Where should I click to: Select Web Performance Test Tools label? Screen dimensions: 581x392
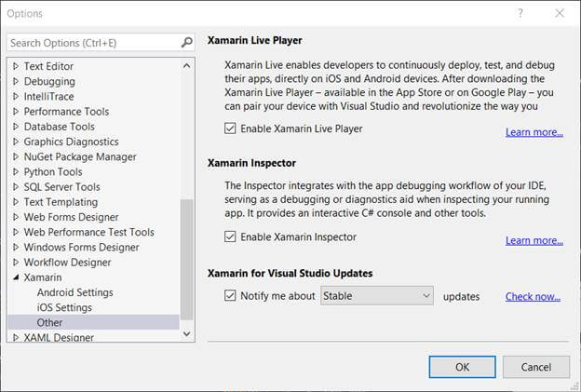89,232
